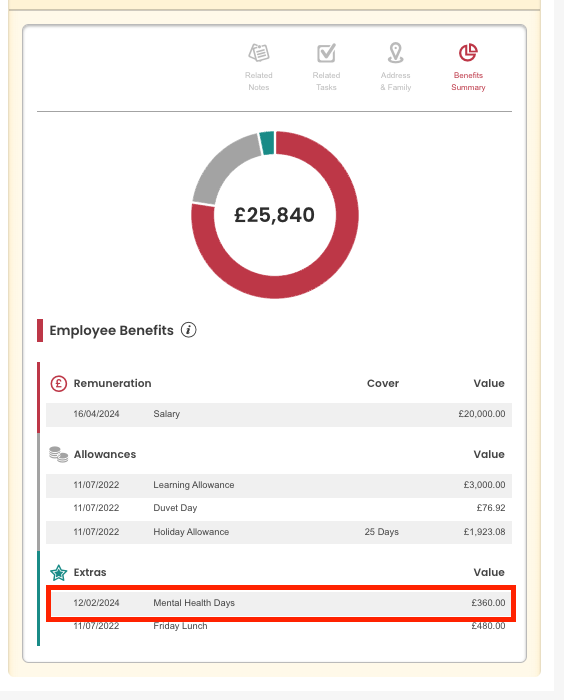Open the Address & Family pin icon
The image size is (564, 700).
point(396,53)
